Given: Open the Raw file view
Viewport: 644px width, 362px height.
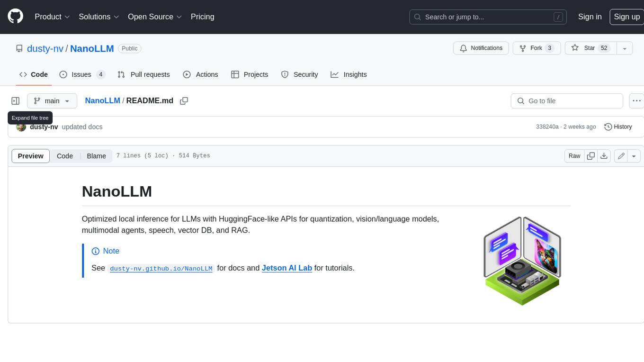Looking at the screenshot, I should tap(574, 156).
